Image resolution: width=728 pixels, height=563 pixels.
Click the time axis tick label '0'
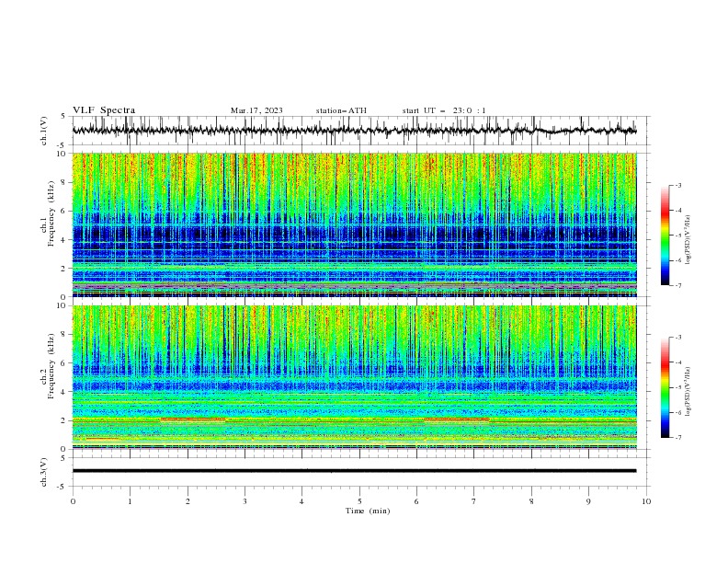[73, 501]
